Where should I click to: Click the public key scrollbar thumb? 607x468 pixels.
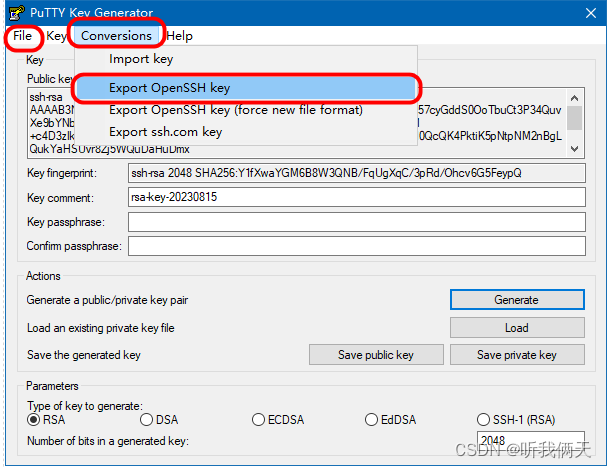click(x=574, y=118)
